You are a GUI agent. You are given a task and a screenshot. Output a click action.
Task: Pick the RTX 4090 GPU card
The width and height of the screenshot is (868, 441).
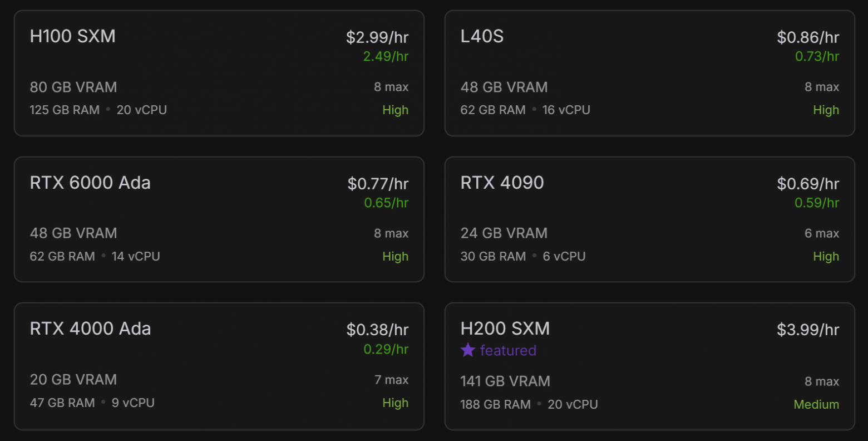649,219
